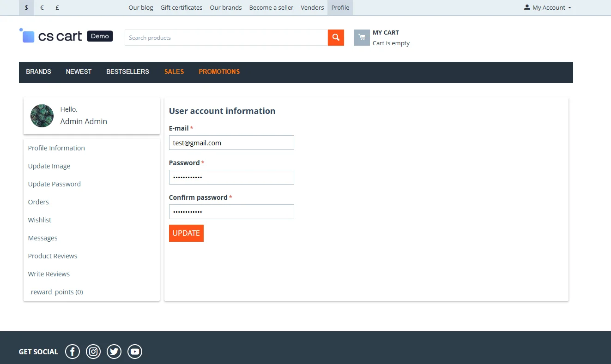Open the YouTube channel icon
The height and width of the screenshot is (364, 611).
click(x=135, y=352)
